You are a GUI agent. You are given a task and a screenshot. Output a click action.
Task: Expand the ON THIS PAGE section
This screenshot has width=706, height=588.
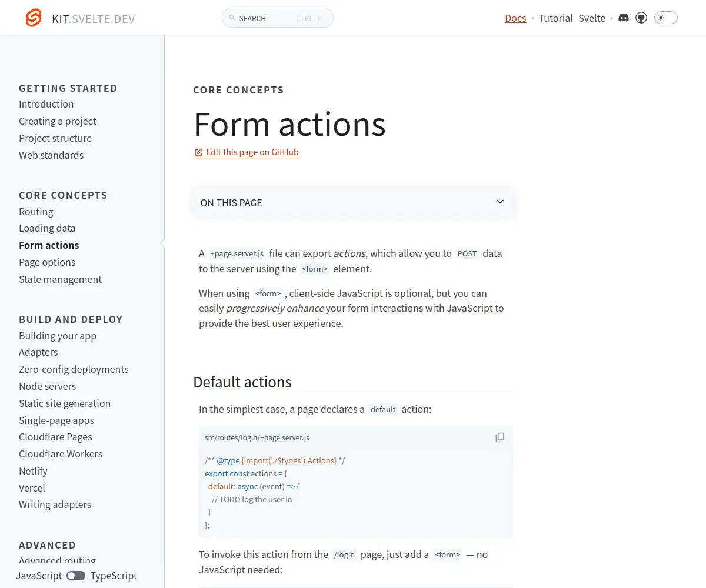pos(353,202)
